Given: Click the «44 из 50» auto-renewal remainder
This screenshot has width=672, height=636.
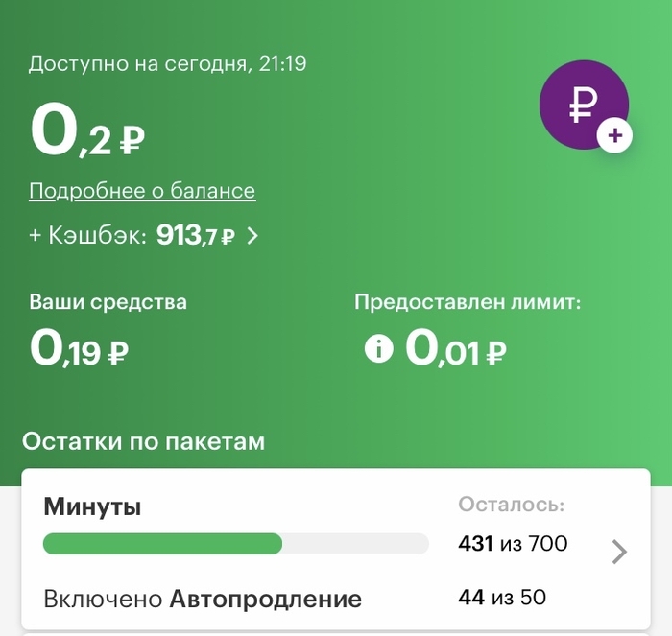Looking at the screenshot, I should (503, 598).
